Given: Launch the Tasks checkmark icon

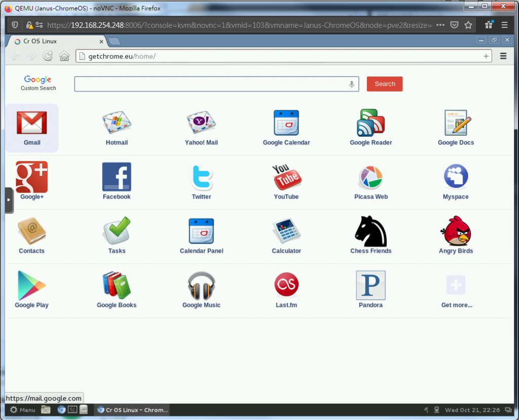Looking at the screenshot, I should tap(117, 231).
